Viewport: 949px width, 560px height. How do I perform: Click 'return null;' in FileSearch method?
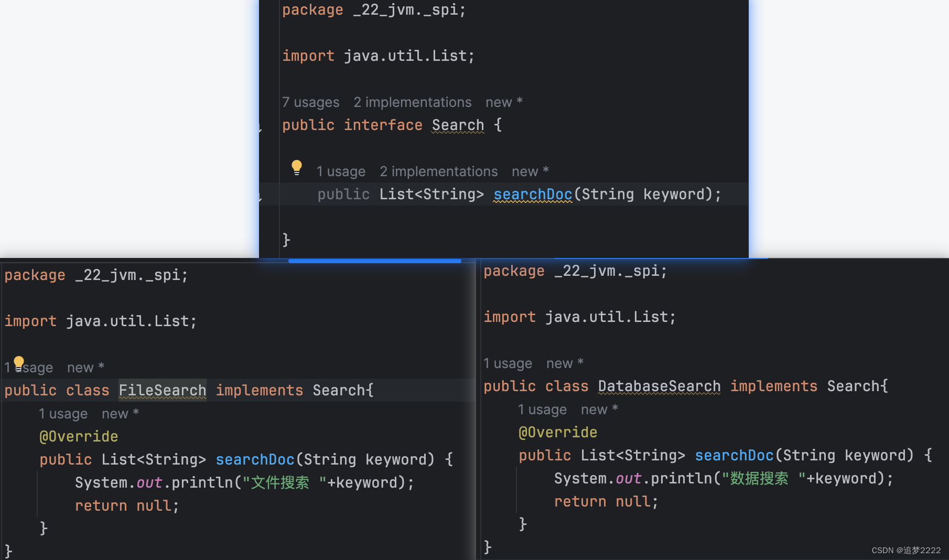[x=127, y=506]
